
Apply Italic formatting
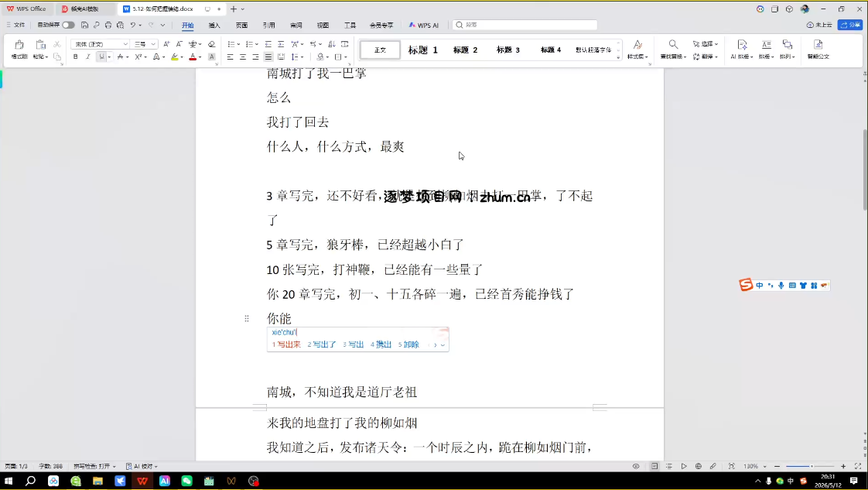click(x=87, y=57)
